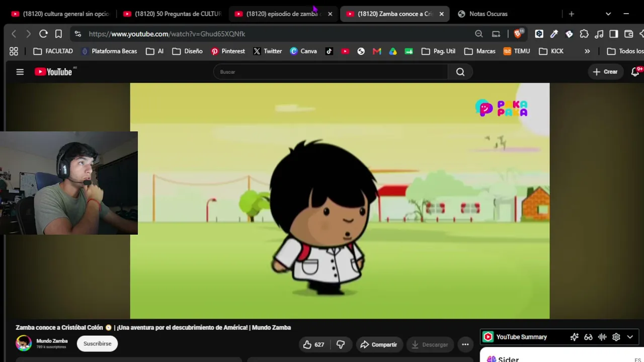Image resolution: width=644 pixels, height=362 pixels.
Task: Open the media control music note icon
Action: coord(599,34)
